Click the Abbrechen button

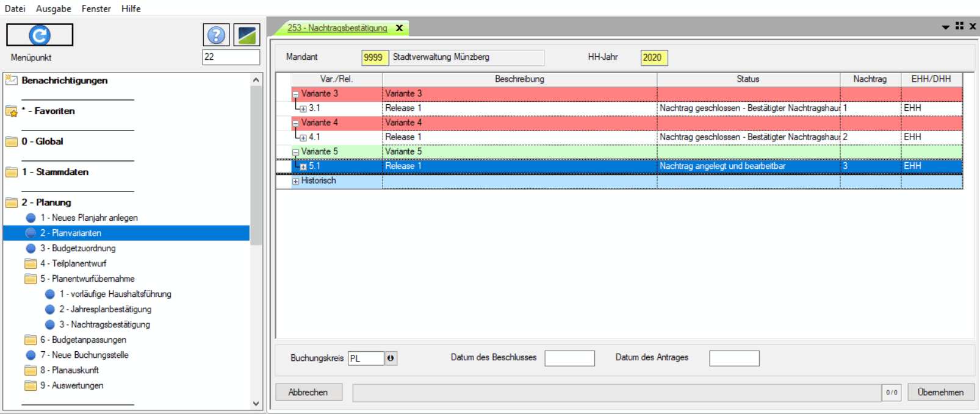[x=308, y=392]
